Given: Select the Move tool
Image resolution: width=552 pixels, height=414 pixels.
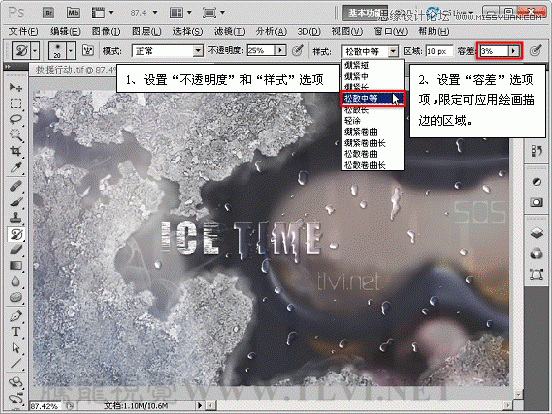Looking at the screenshot, I should pos(15,87).
